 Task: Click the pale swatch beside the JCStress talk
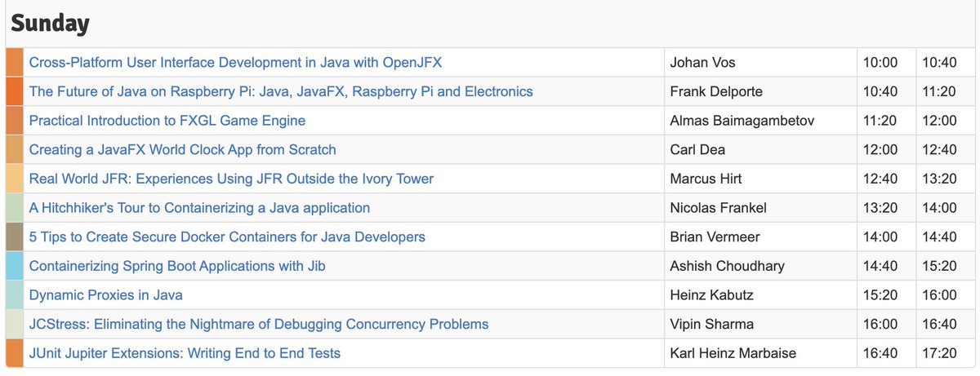click(15, 325)
